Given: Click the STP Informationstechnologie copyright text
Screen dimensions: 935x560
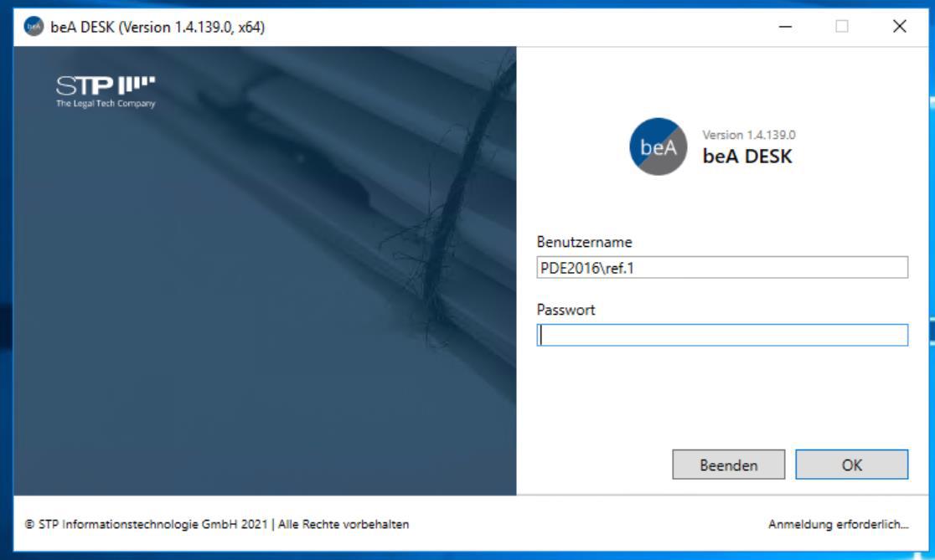Looking at the screenshot, I should click(217, 524).
